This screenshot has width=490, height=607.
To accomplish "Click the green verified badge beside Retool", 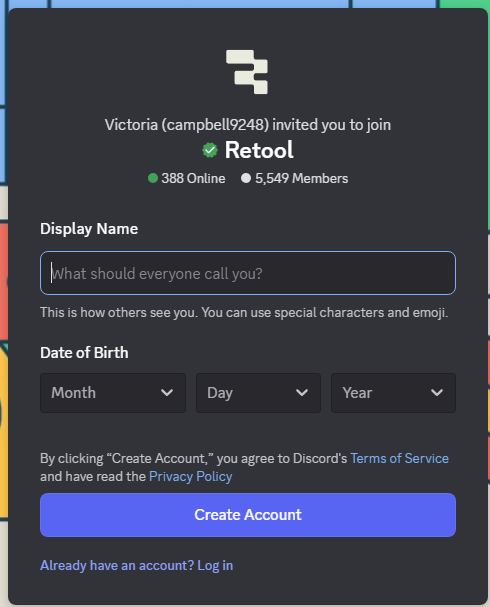I will click(210, 150).
